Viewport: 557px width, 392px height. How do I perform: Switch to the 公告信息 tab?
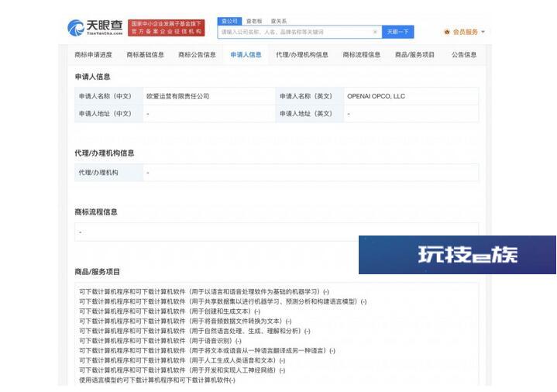(x=464, y=55)
